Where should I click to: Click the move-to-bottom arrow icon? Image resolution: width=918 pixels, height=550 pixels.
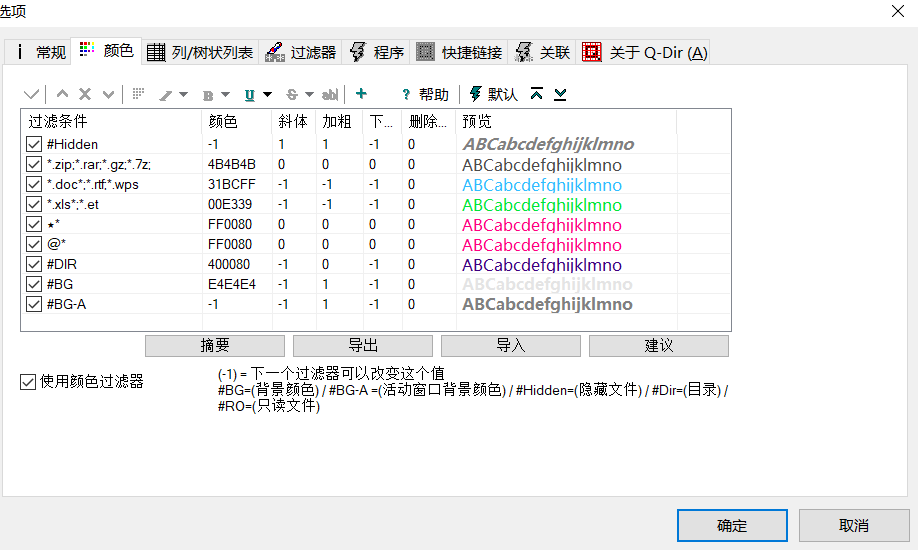(560, 94)
